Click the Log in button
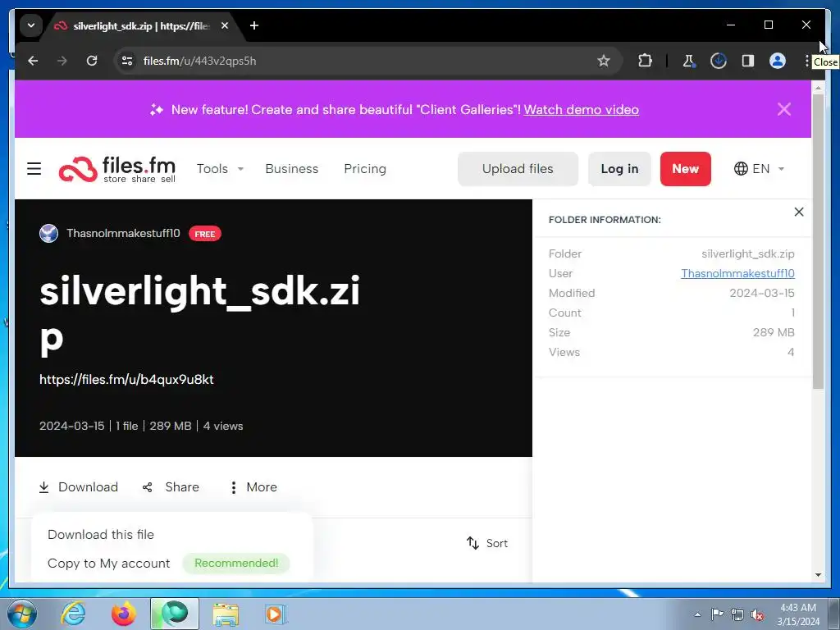The height and width of the screenshot is (630, 840). (x=619, y=169)
